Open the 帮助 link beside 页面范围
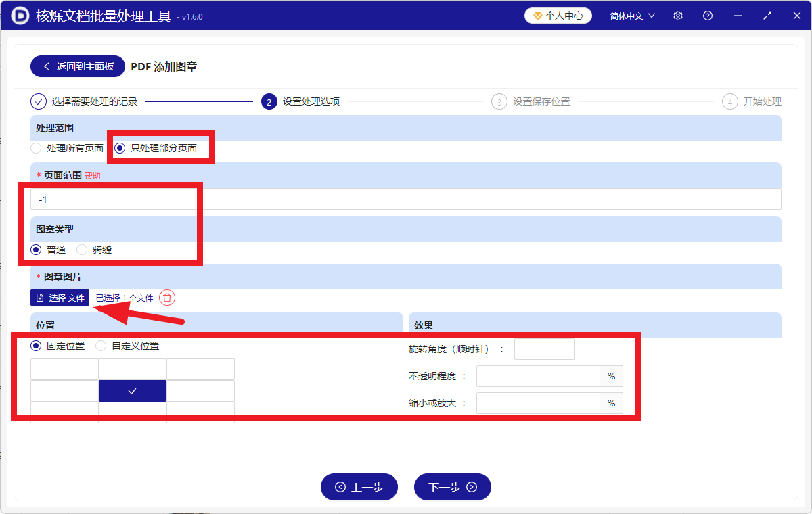This screenshot has height=514, width=812. (x=93, y=175)
